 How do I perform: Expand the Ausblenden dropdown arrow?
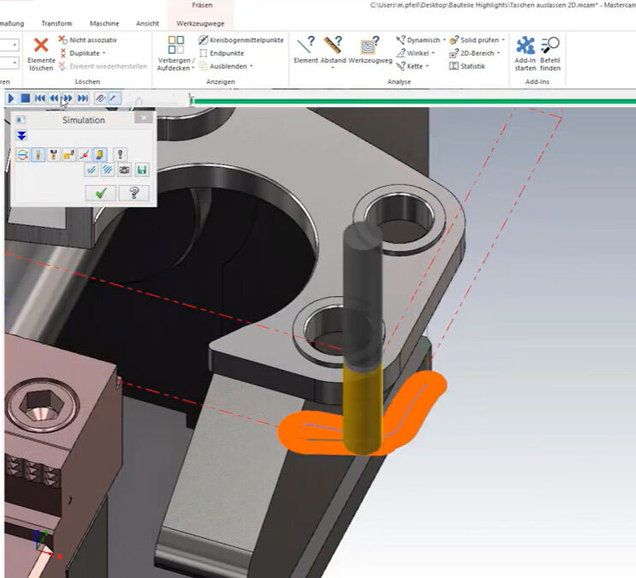click(x=251, y=66)
